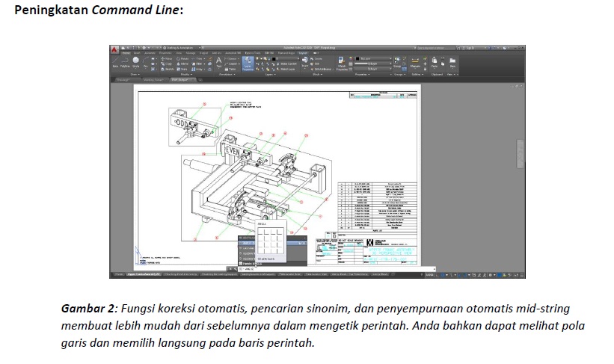Open the Home ribbon tab

[x=126, y=53]
